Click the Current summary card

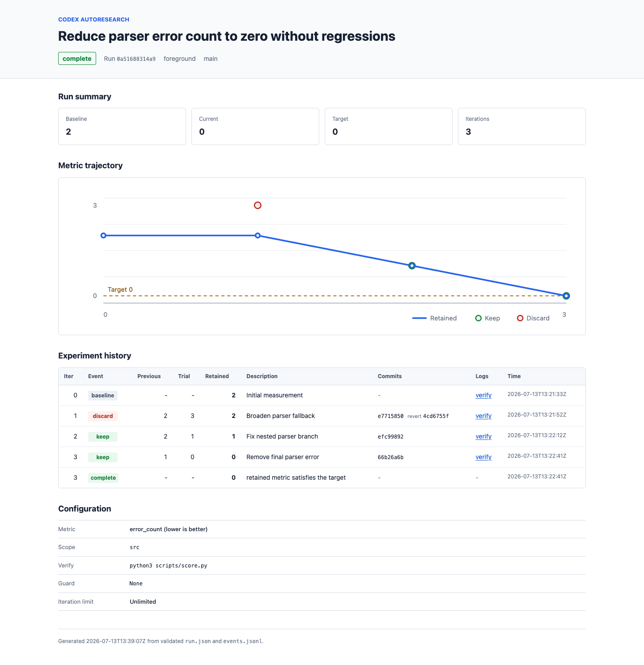255,126
